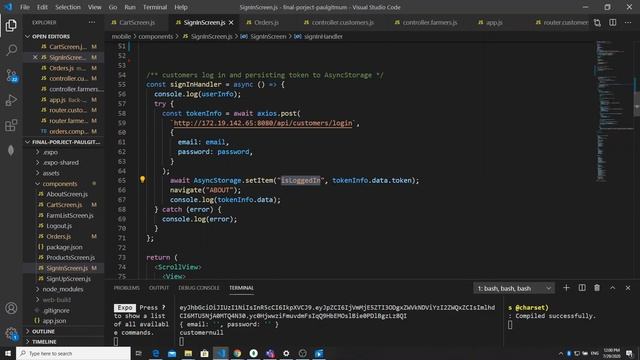
Task: Open ProductsScreen.js in the file tree
Action: [70, 258]
